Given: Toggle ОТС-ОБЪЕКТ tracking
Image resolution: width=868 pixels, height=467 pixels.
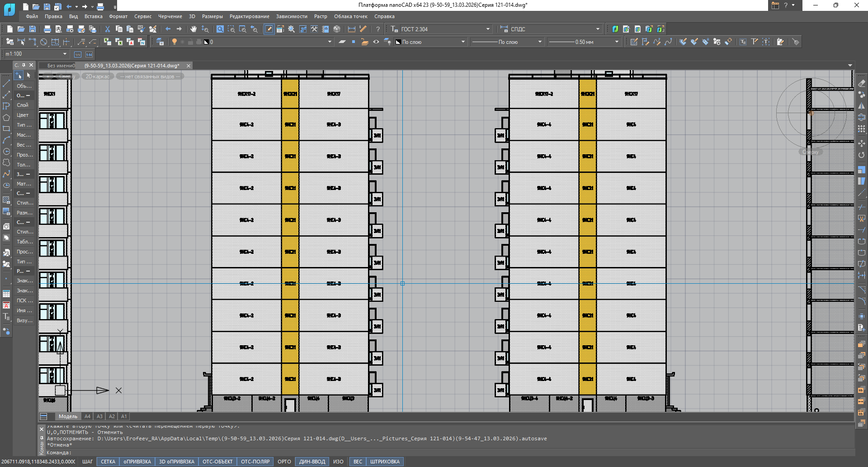Looking at the screenshot, I should (217, 462).
